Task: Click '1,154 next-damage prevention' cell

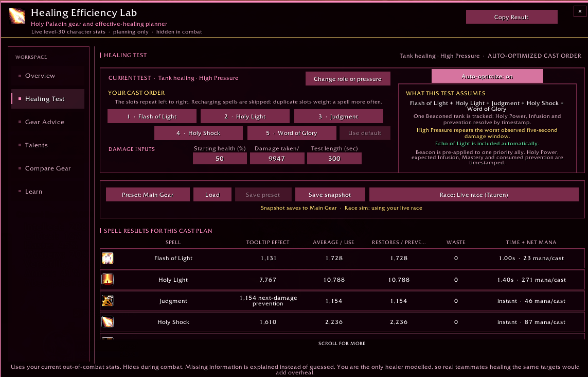Action: point(268,301)
